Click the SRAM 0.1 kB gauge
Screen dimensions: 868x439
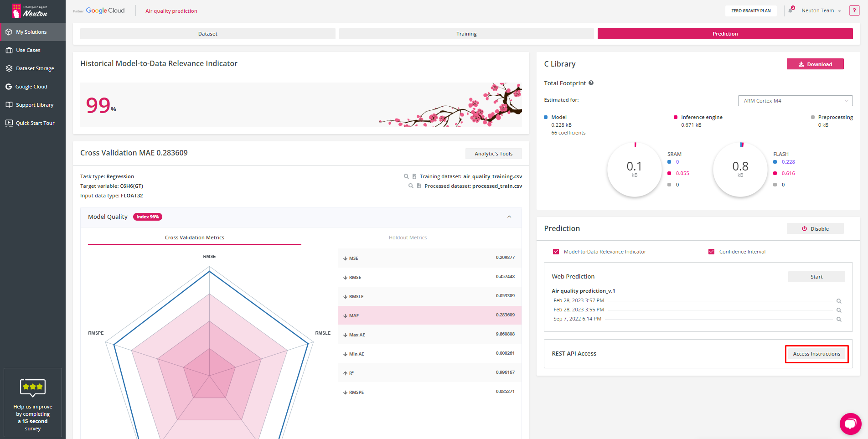tap(634, 170)
